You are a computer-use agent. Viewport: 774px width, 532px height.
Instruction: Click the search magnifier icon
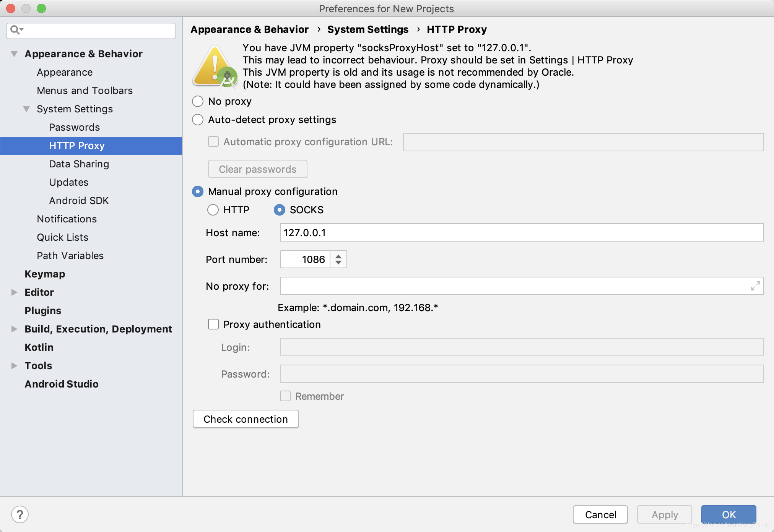pos(15,30)
